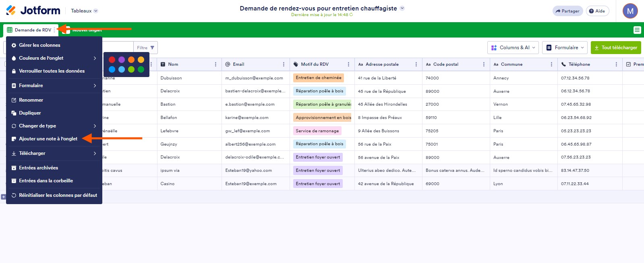Click the Lyon commune cell
644x263 pixels.
tap(524, 184)
